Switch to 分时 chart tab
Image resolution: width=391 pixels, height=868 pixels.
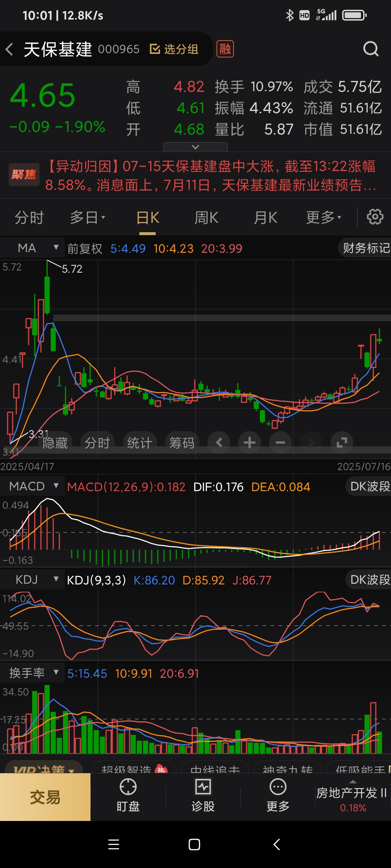coord(29,218)
